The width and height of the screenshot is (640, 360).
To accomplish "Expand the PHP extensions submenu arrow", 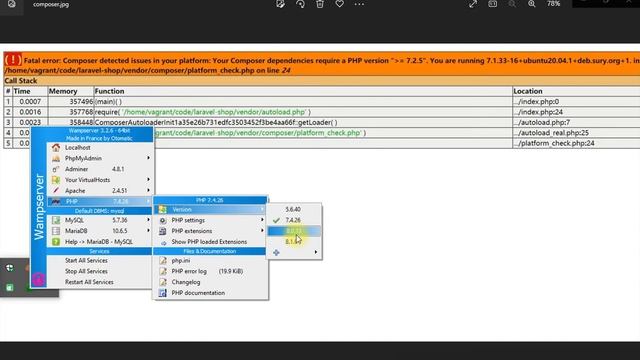I will 262,231.
